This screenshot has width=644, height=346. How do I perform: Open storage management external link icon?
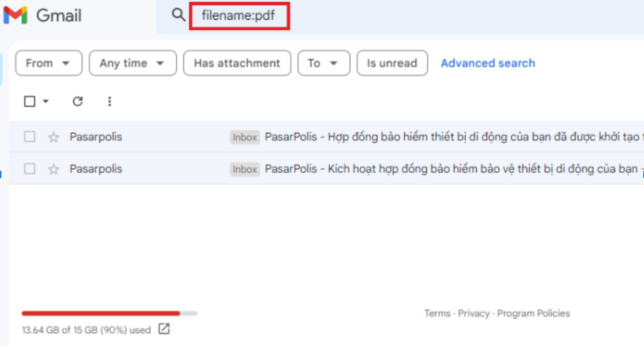pyautogui.click(x=164, y=329)
